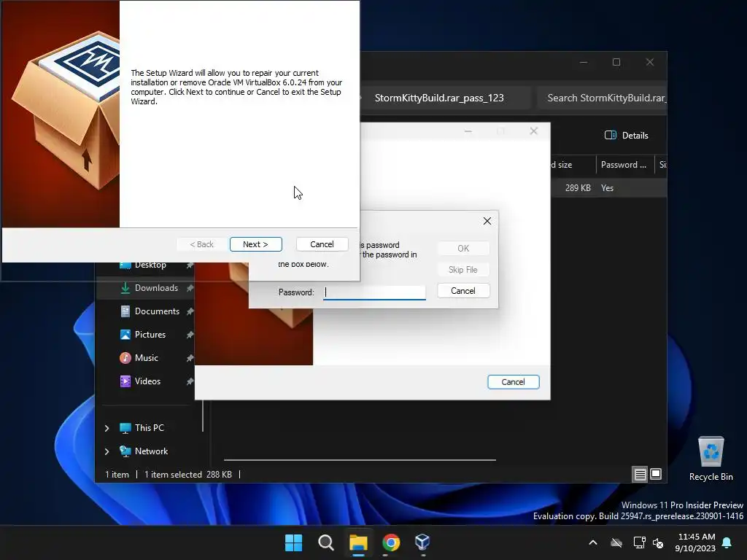The width and height of the screenshot is (747, 560).
Task: Click File Explorer icon in taskbar
Action: click(x=358, y=542)
